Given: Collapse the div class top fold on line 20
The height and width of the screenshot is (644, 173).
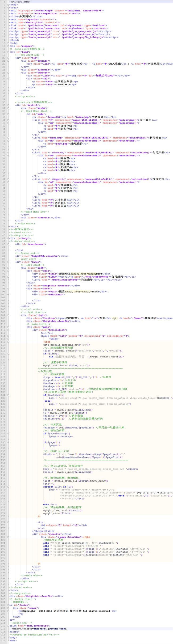Looking at the screenshot, I should [x=8, y=58].
